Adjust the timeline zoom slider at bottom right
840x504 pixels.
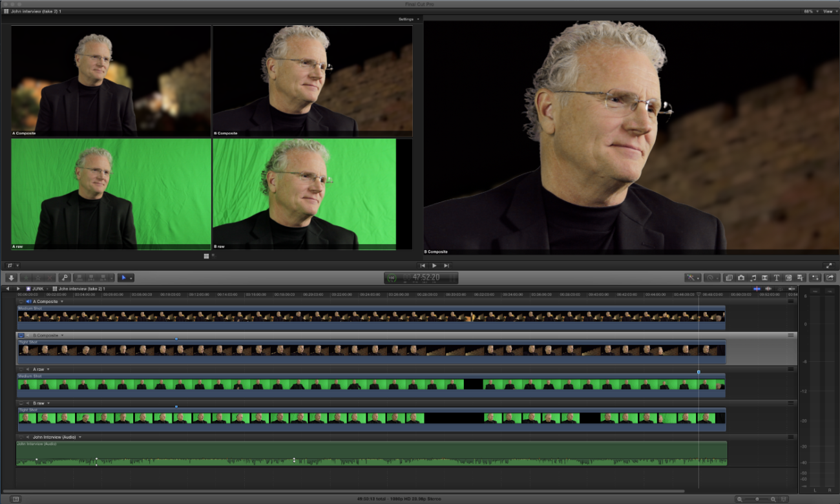tap(757, 498)
